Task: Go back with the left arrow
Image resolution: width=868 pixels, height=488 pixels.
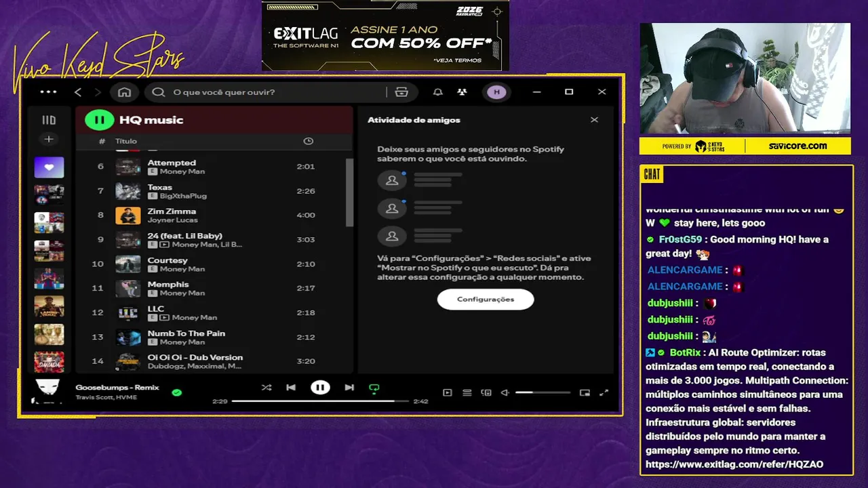Action: [78, 92]
